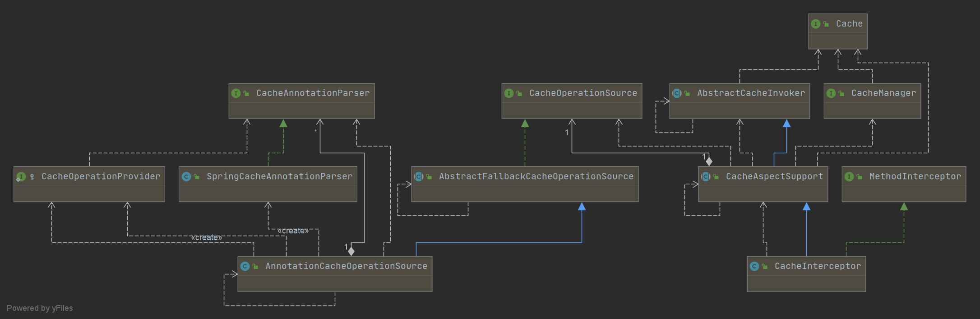Click the interface icon of CacheOperationSource

[x=509, y=93]
